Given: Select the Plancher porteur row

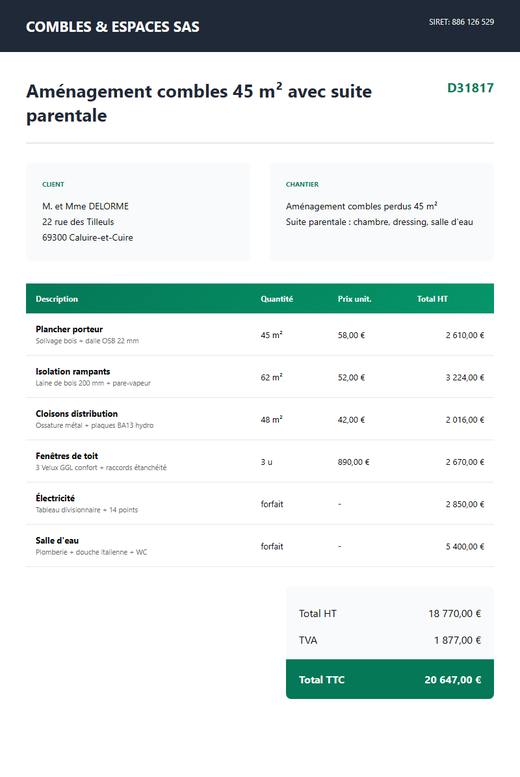Looking at the screenshot, I should click(260, 334).
